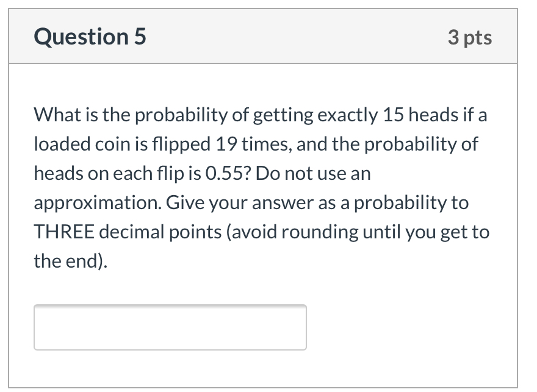
Task: Click the Question 5 heading text
Action: [x=90, y=37]
